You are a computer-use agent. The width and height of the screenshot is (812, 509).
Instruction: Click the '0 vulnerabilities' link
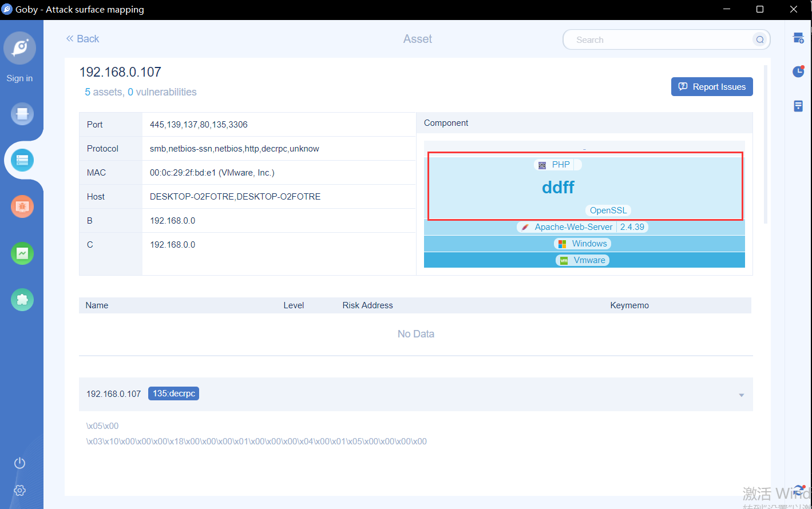[x=162, y=92]
